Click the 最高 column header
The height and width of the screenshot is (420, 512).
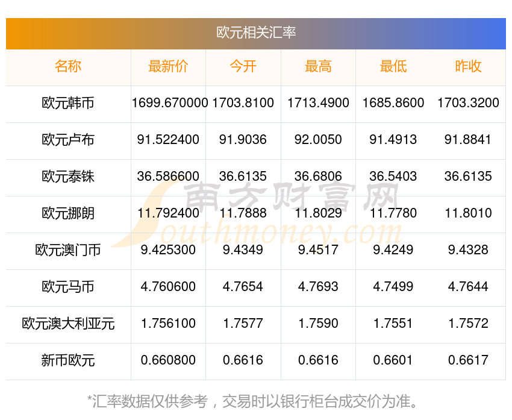pyautogui.click(x=318, y=67)
